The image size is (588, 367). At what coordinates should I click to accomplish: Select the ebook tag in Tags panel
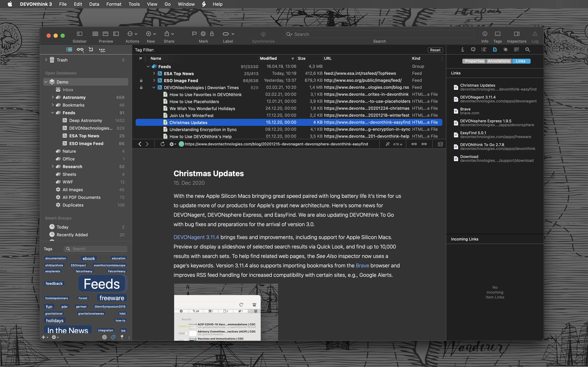point(89,258)
